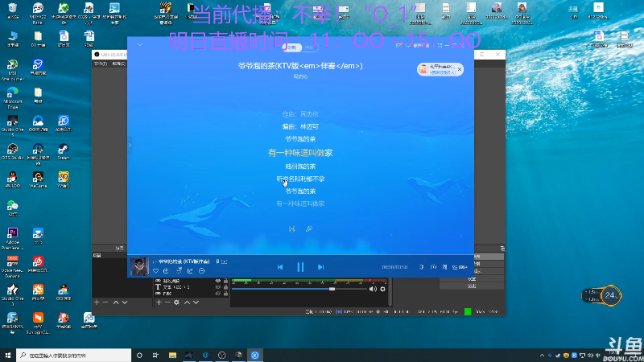Move the source down in OBS

coord(196,302)
